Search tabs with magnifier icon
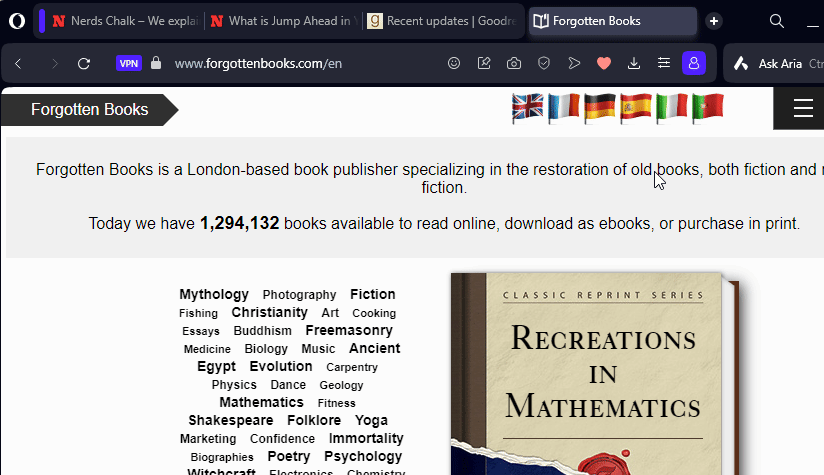Viewport: 824px width, 475px height. point(777,21)
